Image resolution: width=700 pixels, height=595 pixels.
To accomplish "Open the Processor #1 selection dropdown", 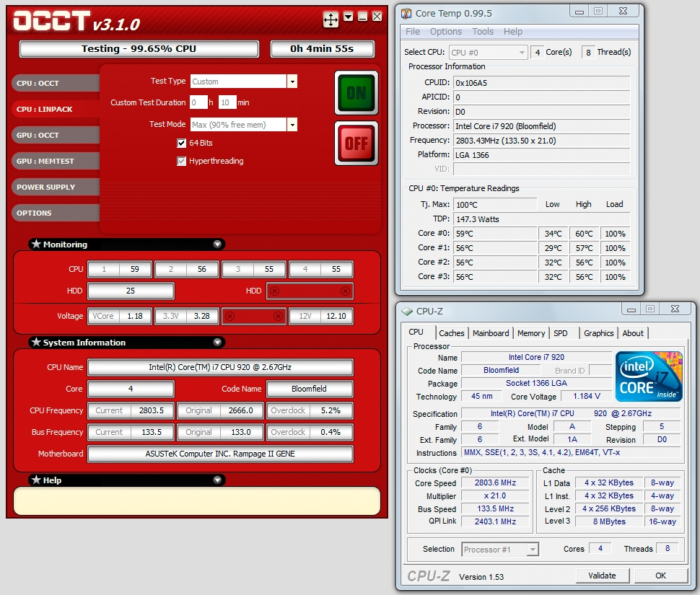I will [500, 550].
